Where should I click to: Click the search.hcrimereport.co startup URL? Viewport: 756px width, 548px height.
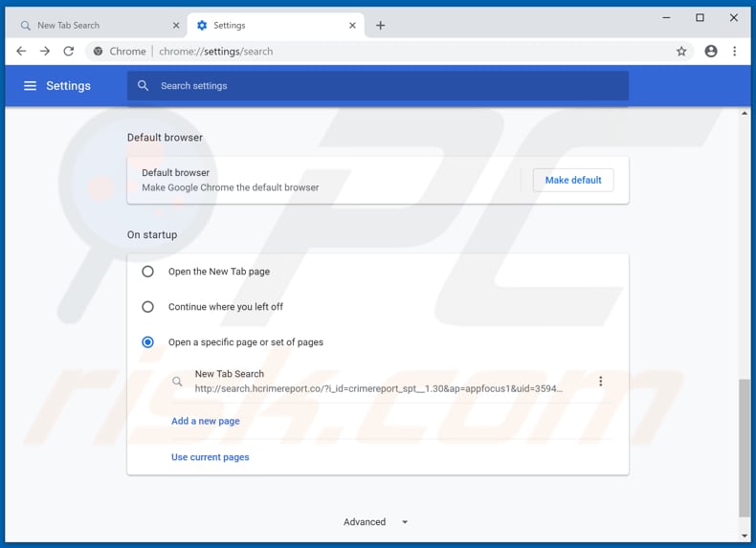tap(379, 388)
